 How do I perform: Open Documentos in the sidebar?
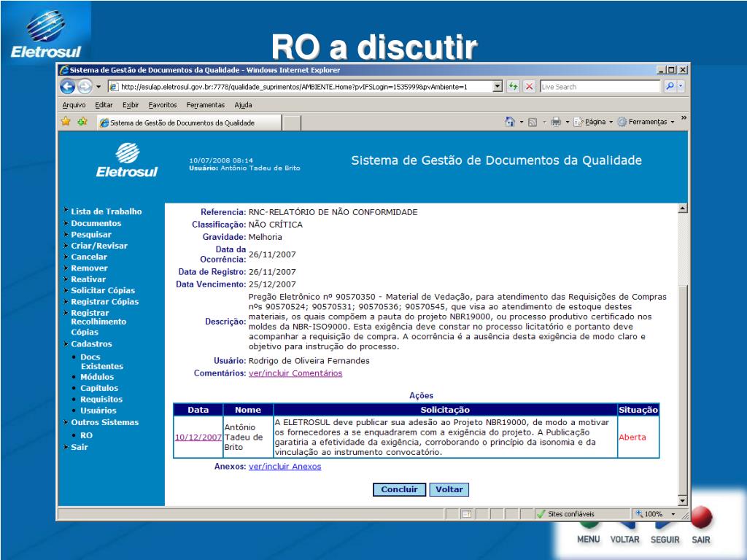click(96, 223)
